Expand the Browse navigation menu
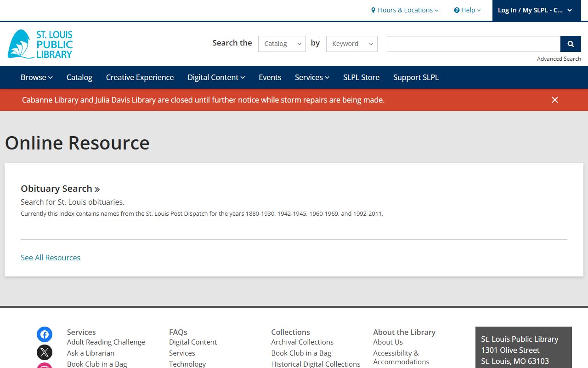The height and width of the screenshot is (368, 588). point(37,77)
